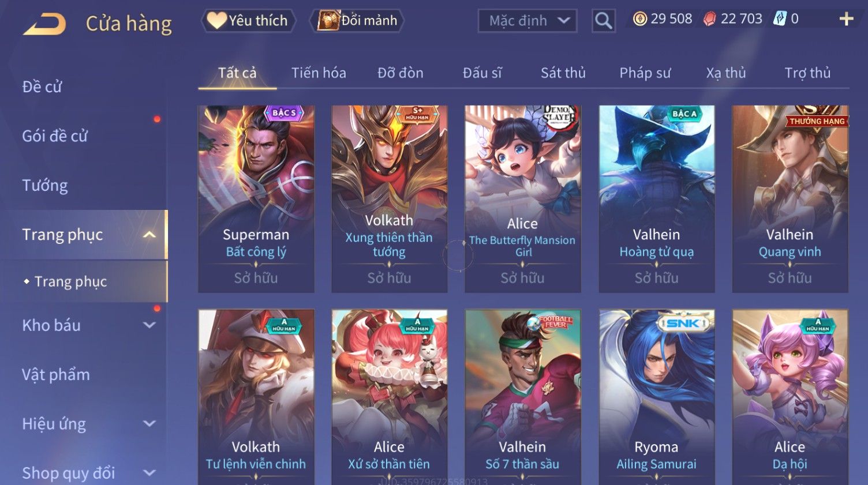
Task: Open the search magnifier icon
Action: click(x=603, y=21)
